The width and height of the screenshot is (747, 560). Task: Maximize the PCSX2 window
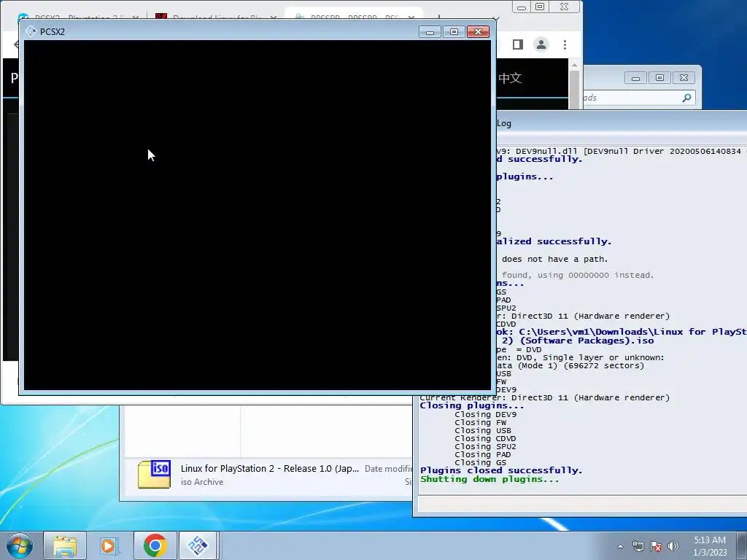pyautogui.click(x=454, y=32)
